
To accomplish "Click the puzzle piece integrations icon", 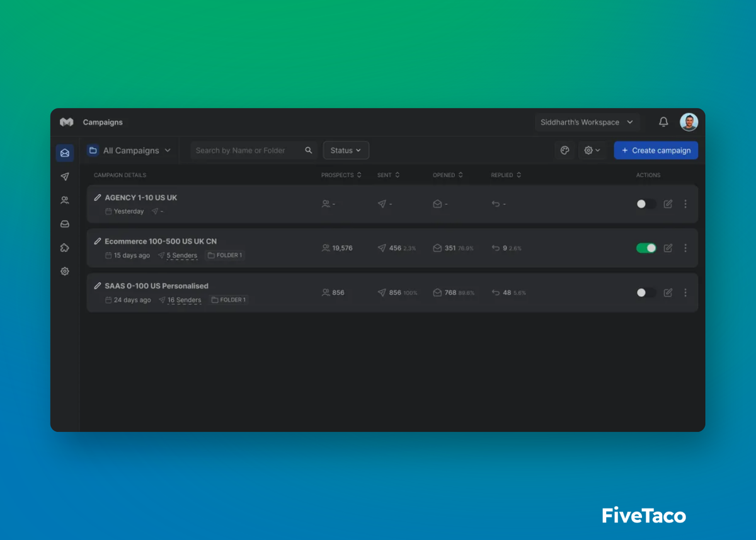I will click(x=64, y=248).
